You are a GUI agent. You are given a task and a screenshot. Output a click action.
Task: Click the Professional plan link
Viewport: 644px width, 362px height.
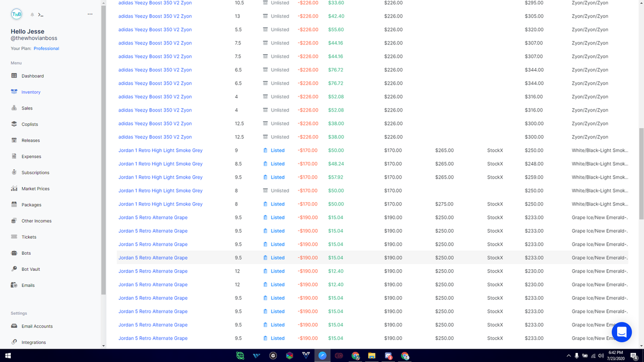pos(46,48)
